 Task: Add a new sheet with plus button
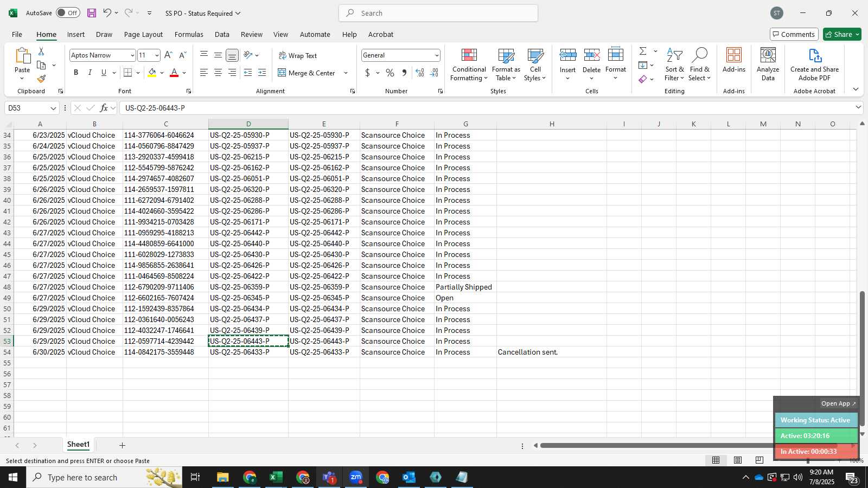pos(122,445)
